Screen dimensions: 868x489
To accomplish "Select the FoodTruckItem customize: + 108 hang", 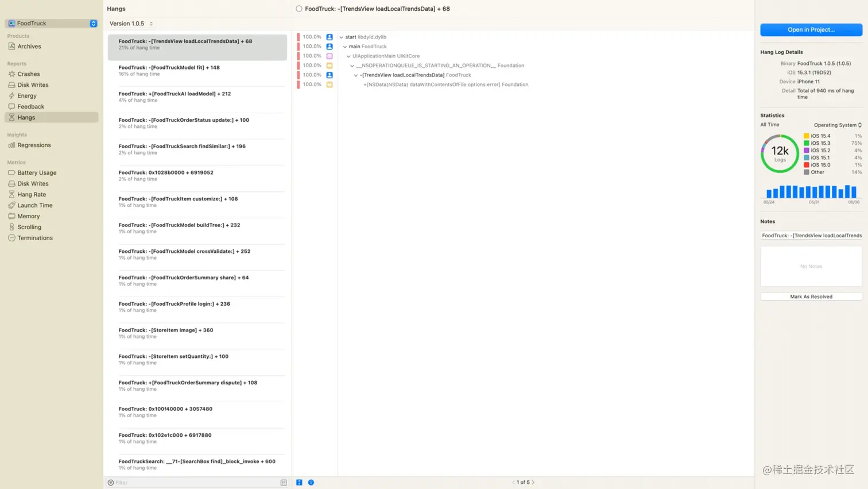I will tap(197, 202).
